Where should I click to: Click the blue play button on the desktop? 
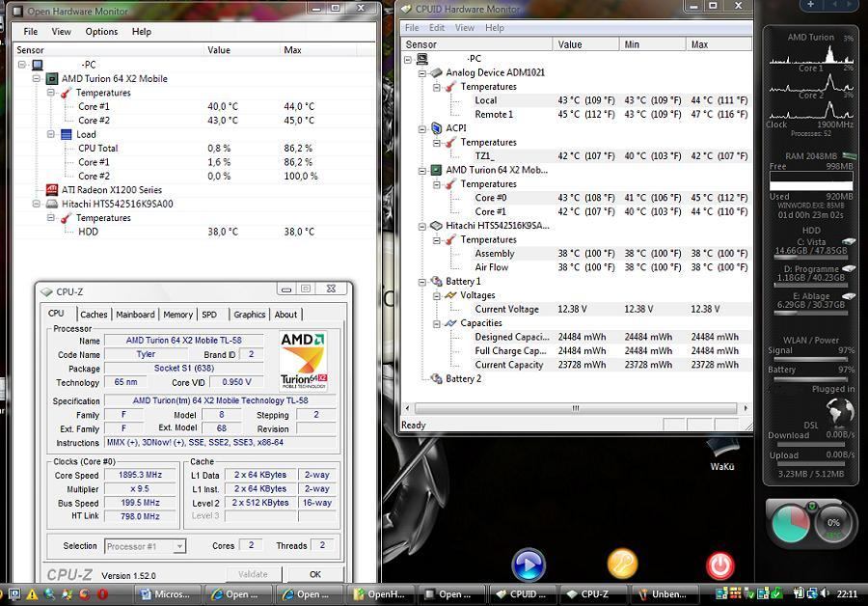[x=529, y=565]
